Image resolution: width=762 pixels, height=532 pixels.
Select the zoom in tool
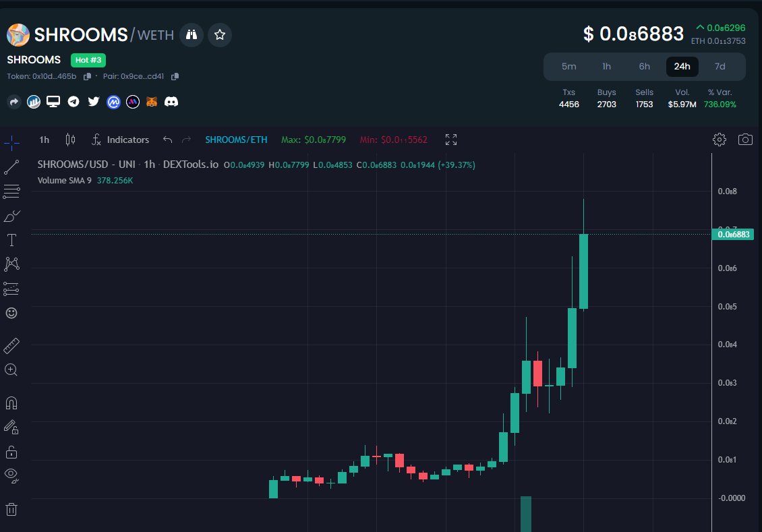coord(11,370)
